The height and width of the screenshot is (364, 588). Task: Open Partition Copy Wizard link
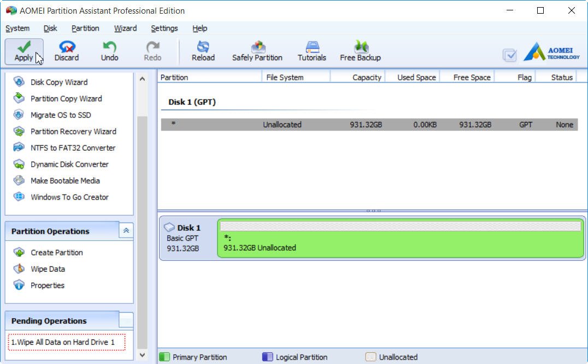click(66, 98)
